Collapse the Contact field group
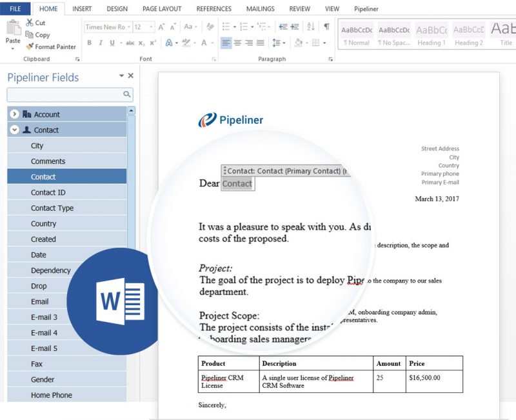Viewport: 516px width, 420px height. point(14,130)
